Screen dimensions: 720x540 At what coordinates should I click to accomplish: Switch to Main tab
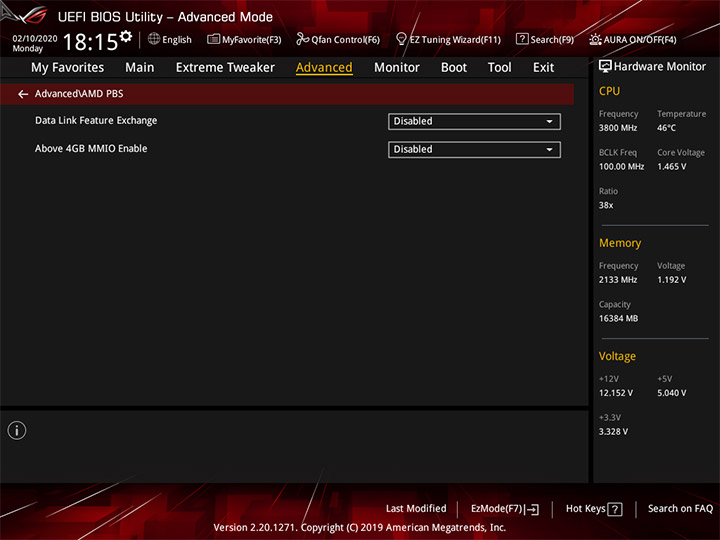[x=140, y=68]
